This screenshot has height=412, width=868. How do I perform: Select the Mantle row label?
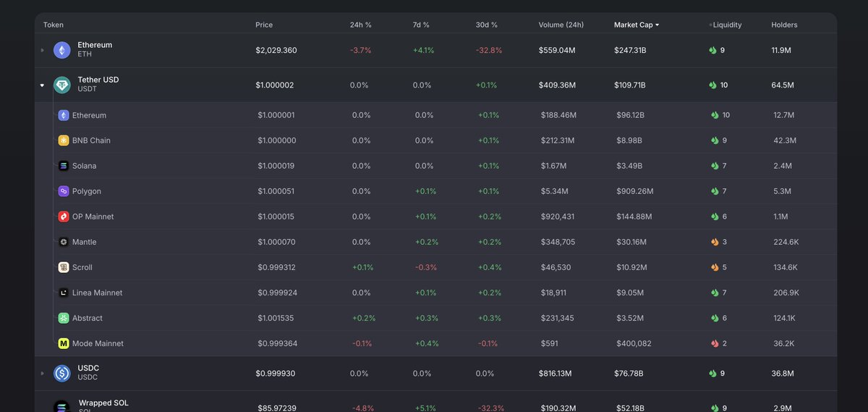84,242
